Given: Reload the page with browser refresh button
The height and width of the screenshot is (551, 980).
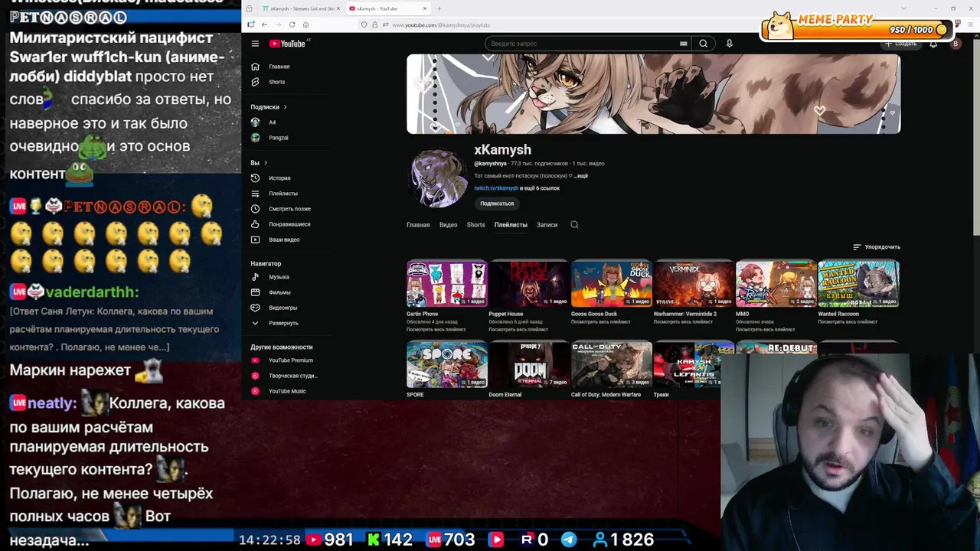Looking at the screenshot, I should tap(292, 24).
